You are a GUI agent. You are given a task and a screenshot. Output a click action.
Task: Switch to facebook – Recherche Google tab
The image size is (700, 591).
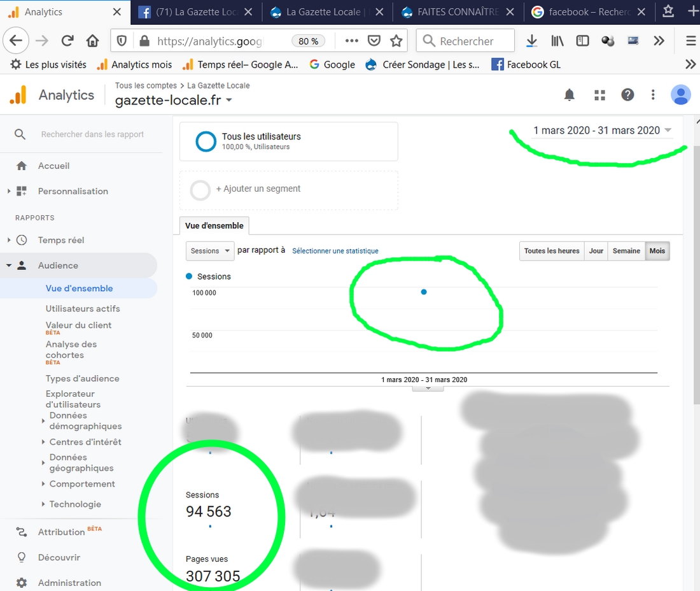589,12
